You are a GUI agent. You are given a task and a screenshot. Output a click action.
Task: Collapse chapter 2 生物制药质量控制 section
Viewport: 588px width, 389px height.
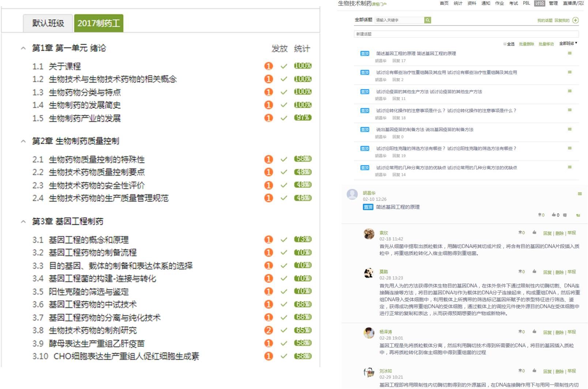click(23, 141)
